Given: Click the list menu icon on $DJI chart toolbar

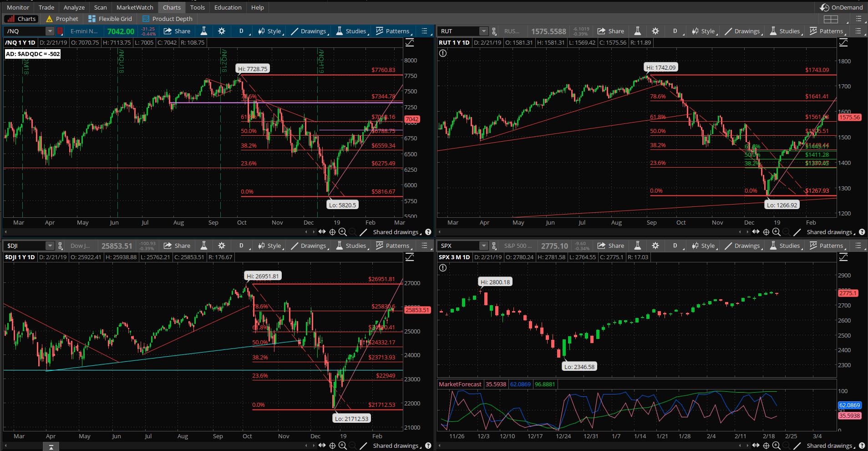Looking at the screenshot, I should pos(425,246).
